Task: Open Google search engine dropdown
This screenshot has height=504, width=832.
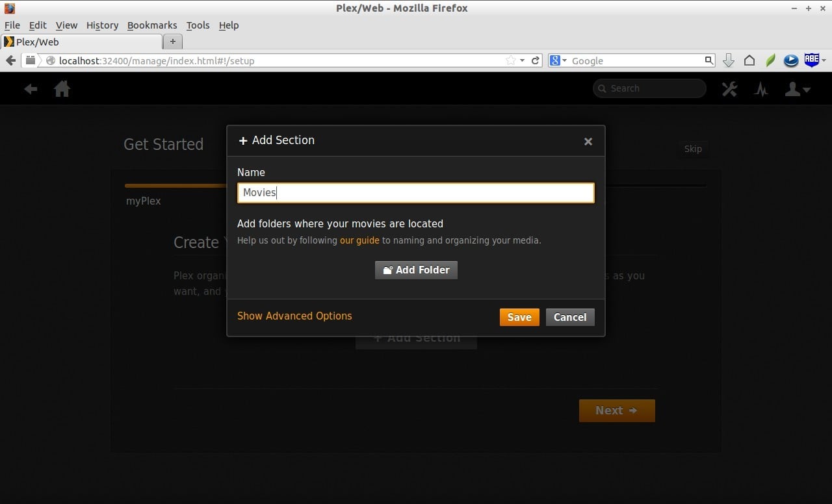Action: tap(559, 60)
